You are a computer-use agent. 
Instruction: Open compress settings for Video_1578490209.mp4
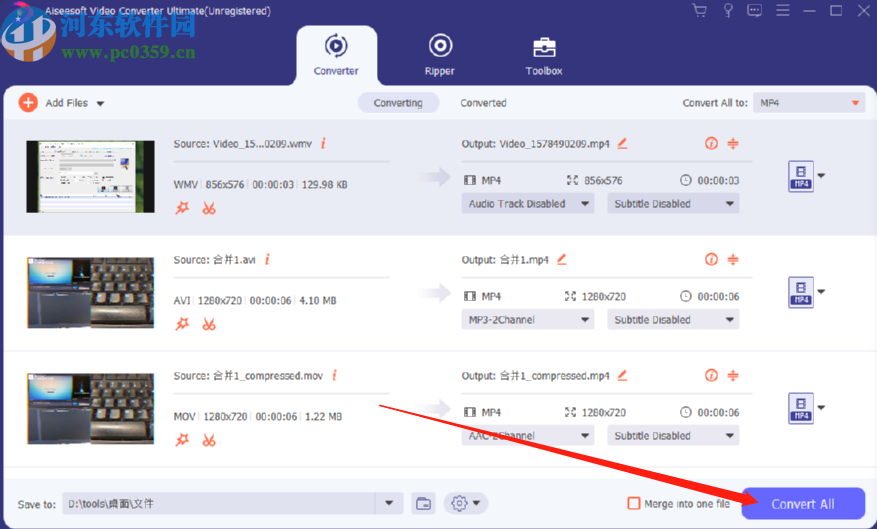coord(733,144)
